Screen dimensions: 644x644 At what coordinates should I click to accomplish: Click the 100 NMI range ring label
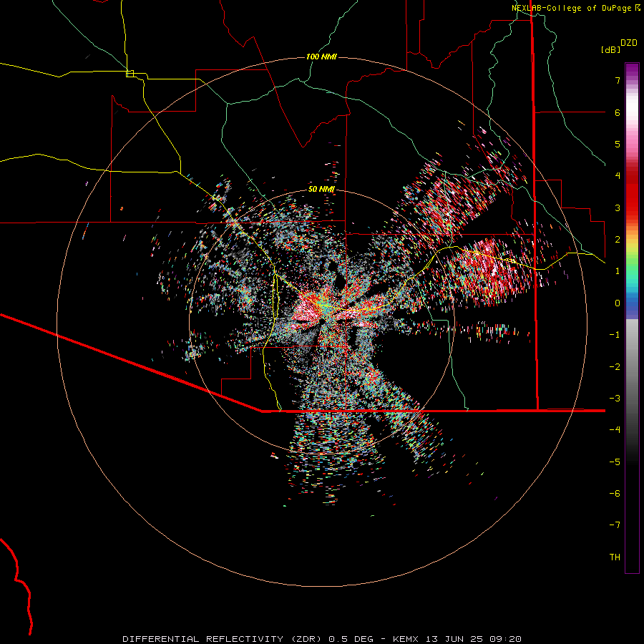click(321, 57)
